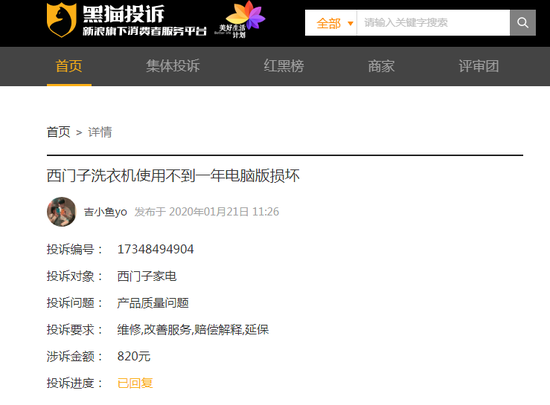Image resolution: width=550 pixels, height=405 pixels.
Task: Click the 新浪旗下消费者服务平台 tagline
Action: tap(145, 31)
